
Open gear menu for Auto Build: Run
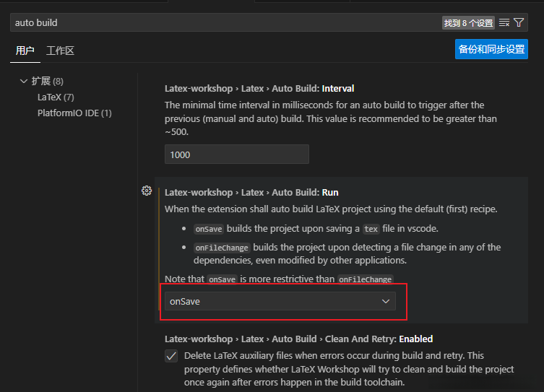(147, 191)
